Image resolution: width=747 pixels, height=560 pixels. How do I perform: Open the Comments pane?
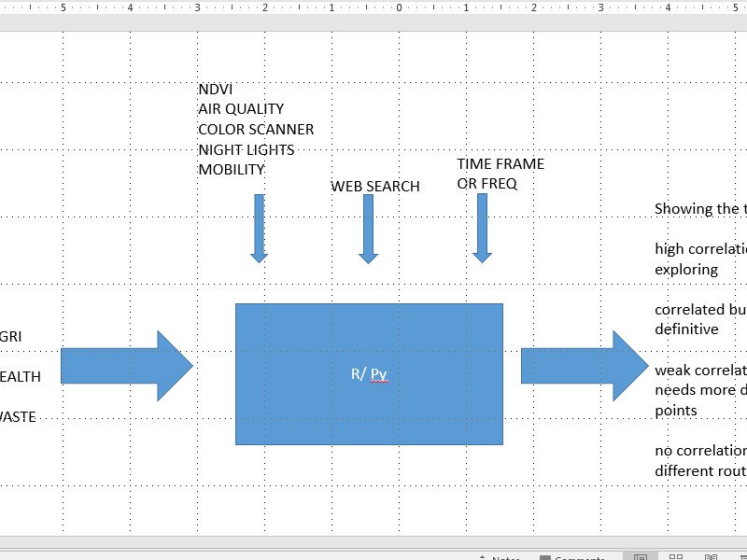[x=571, y=555]
